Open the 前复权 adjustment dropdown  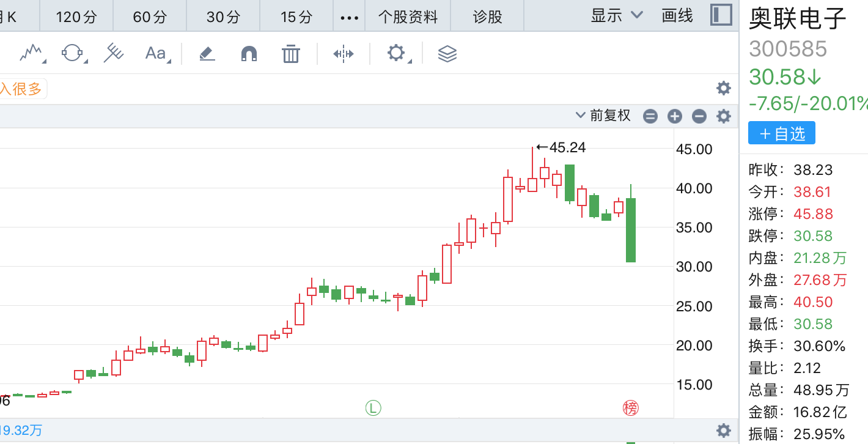pyautogui.click(x=603, y=116)
